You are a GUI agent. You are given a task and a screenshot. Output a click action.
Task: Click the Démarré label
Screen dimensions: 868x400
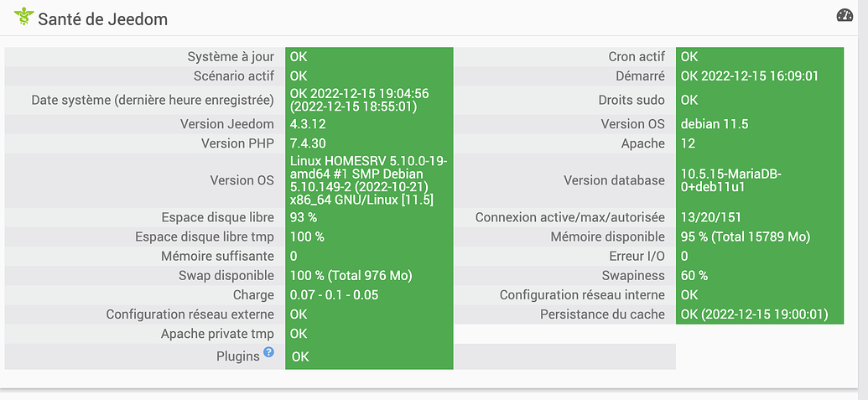click(641, 75)
